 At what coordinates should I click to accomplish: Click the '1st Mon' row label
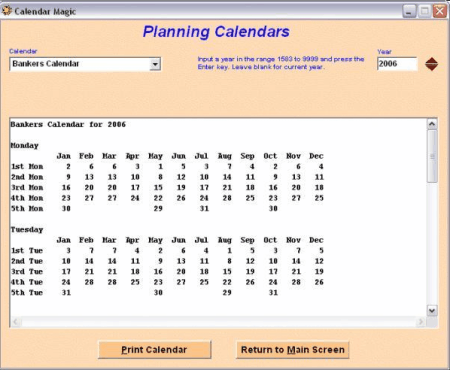(27, 166)
